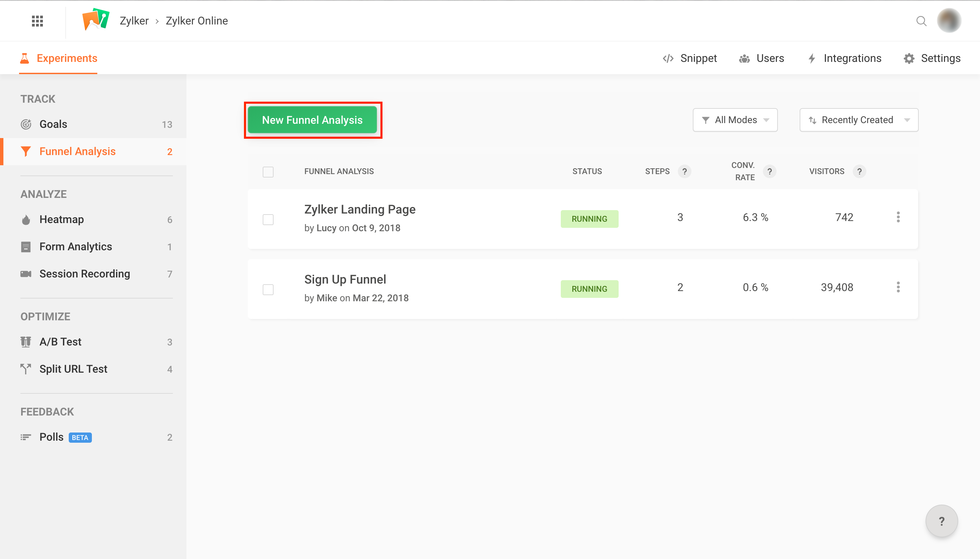The image size is (980, 559).
Task: Click the BETA badge next to Polls
Action: coord(80,438)
